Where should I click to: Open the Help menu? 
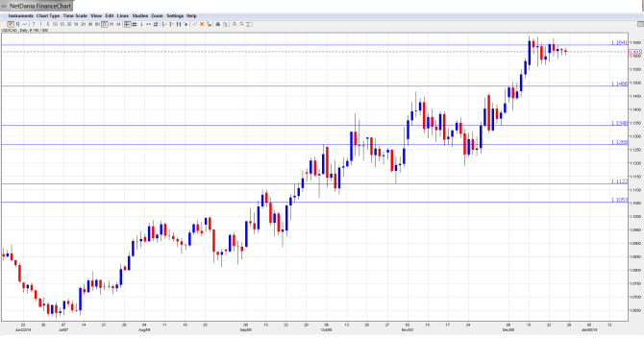pos(192,16)
